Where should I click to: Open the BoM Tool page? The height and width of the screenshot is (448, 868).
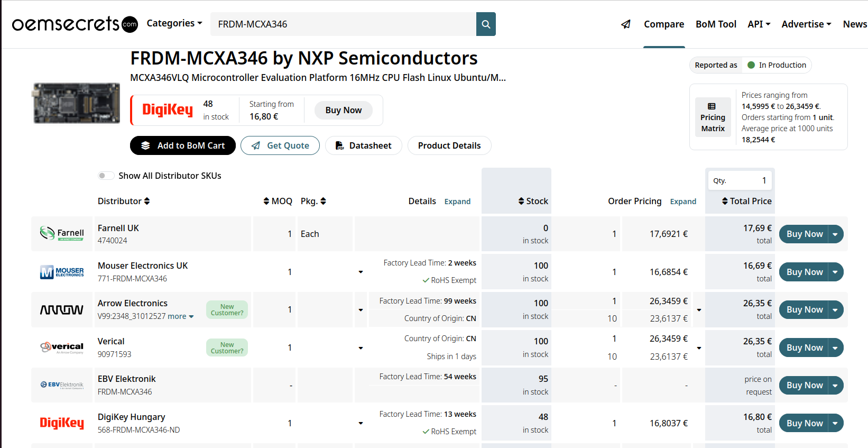(716, 24)
